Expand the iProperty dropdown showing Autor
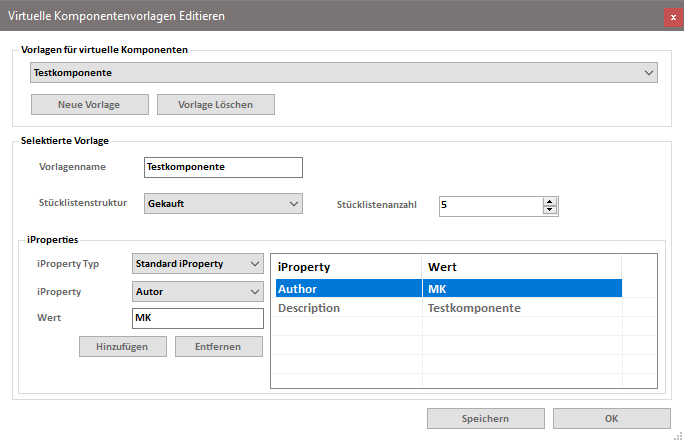Screen dimensions: 684x442 pyautogui.click(x=197, y=292)
